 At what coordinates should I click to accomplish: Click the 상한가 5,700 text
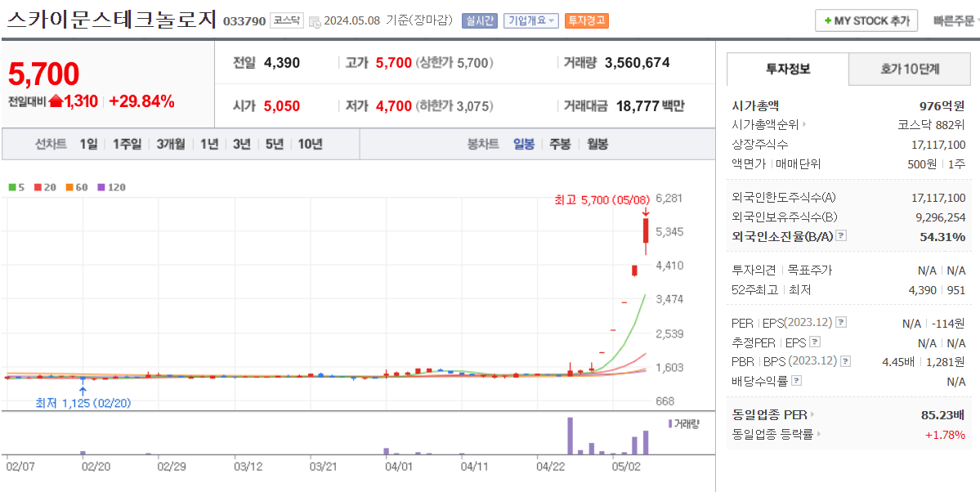(454, 62)
